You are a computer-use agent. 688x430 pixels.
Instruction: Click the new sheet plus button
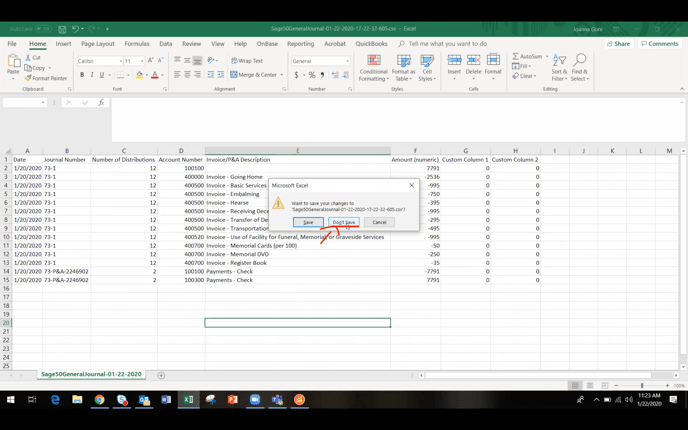[x=161, y=375]
